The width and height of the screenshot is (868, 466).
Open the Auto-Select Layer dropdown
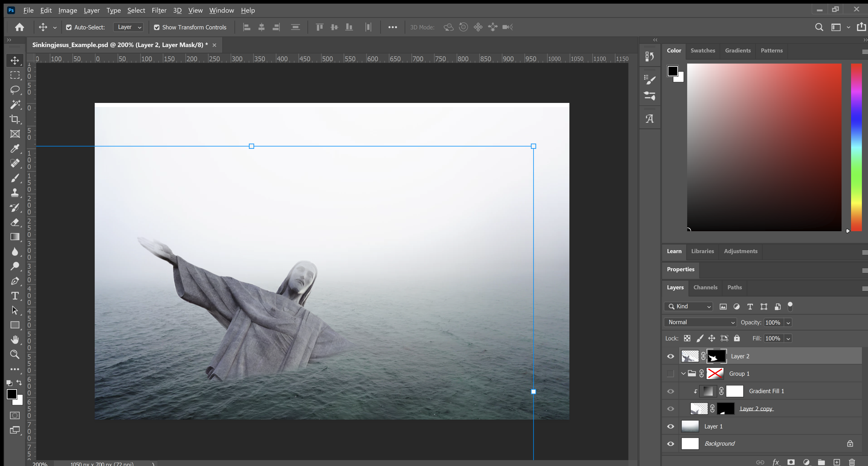[x=129, y=27]
